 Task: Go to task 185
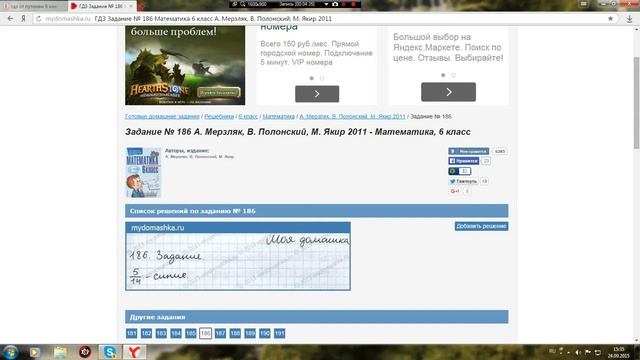pos(191,333)
